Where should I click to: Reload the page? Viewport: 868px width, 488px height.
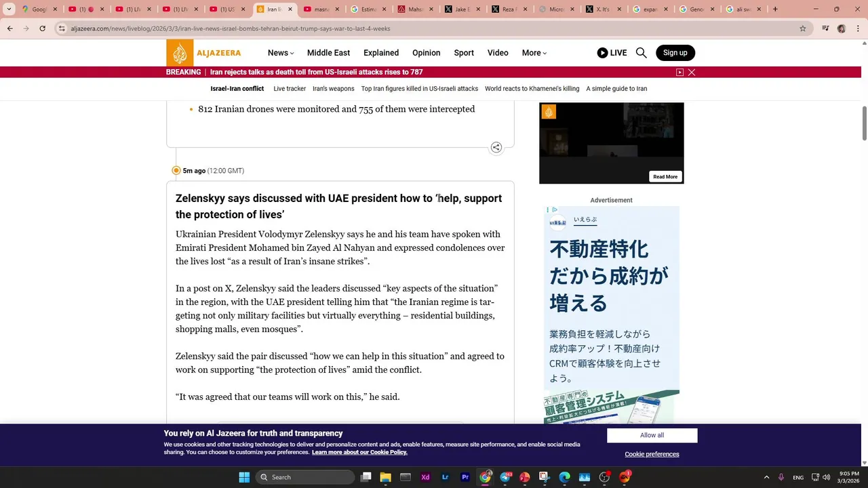(x=42, y=28)
